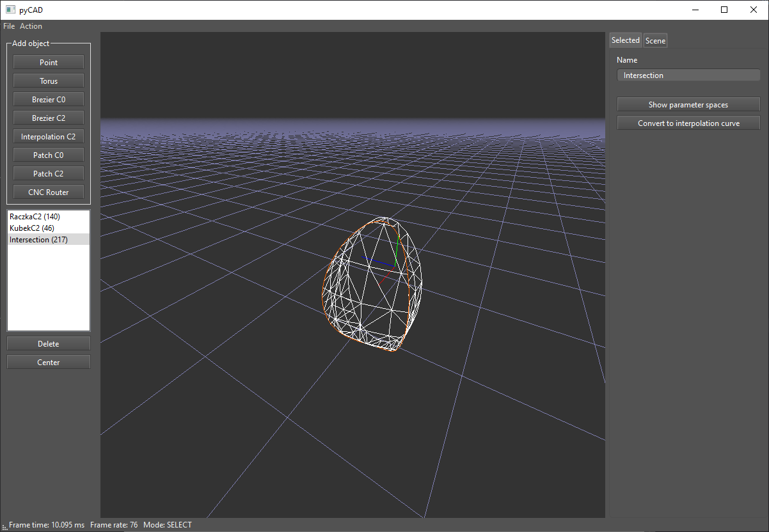Select the KubekC2 object in the list

tap(31, 228)
